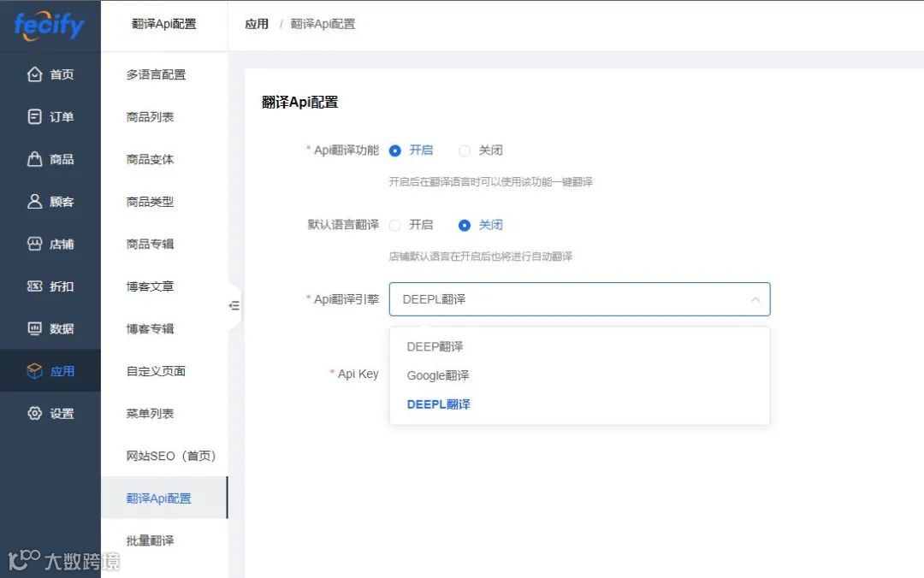Click the 数据 data chart icon
The height and width of the screenshot is (578, 924).
35,329
